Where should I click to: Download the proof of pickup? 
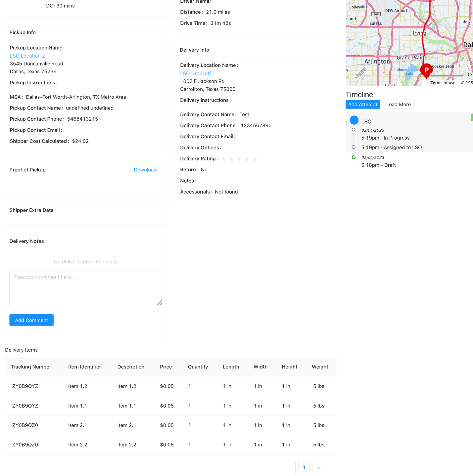[145, 170]
